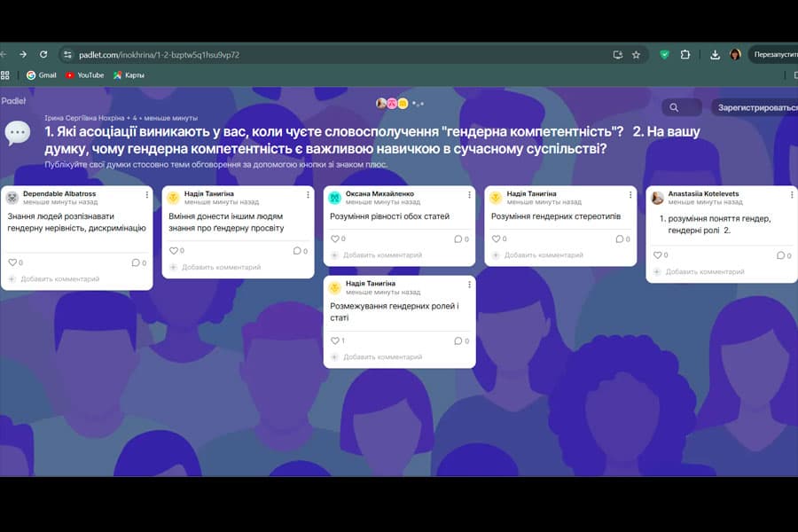Click the Padlet logo

coord(13,101)
